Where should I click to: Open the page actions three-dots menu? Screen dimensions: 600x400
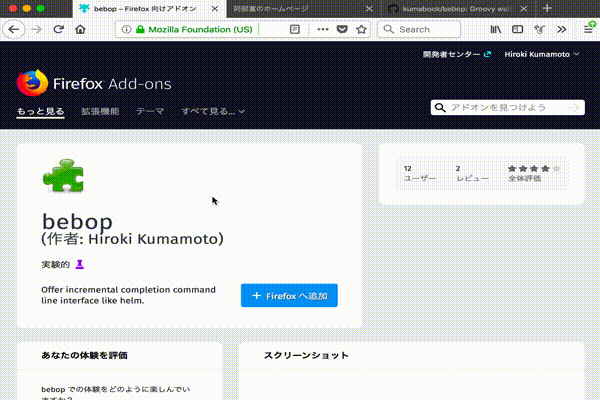(323, 29)
